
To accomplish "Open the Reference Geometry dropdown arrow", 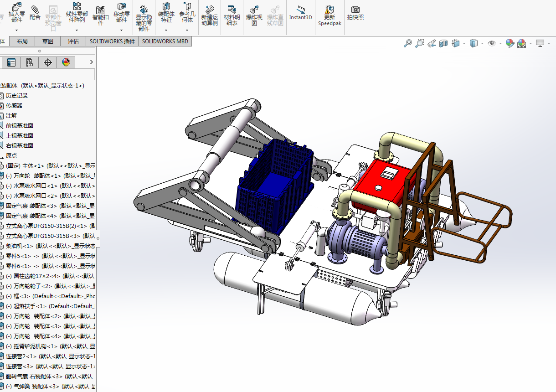I will pyautogui.click(x=187, y=31).
